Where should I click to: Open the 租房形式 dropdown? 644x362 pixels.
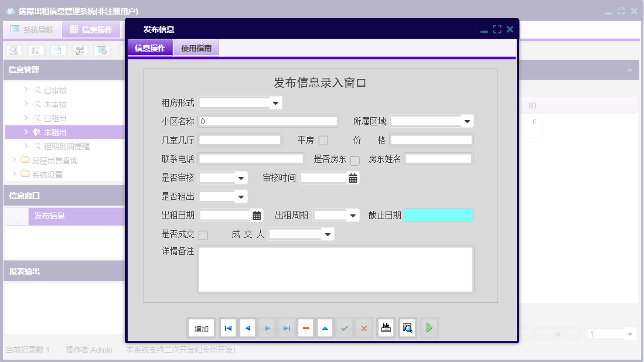pos(274,103)
